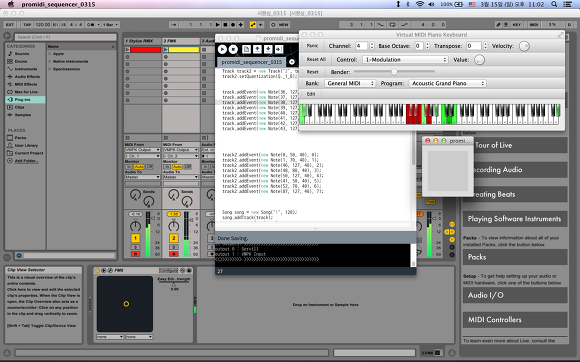Run the sketch in the Processing window

coord(222,49)
